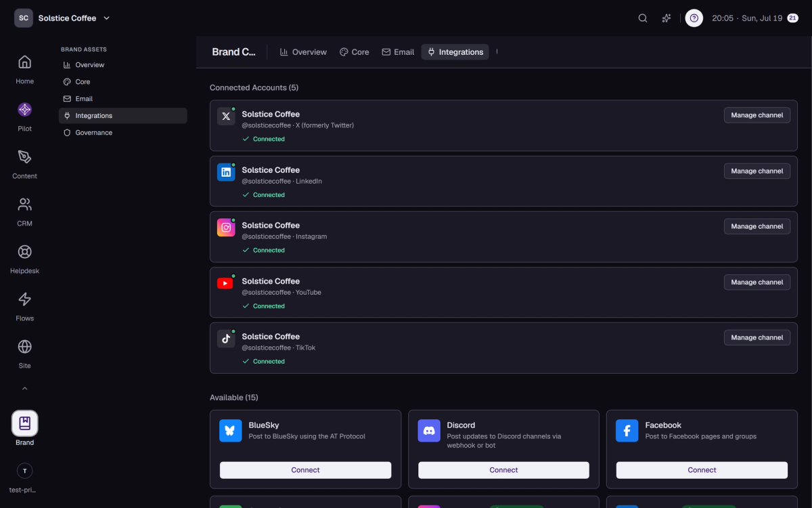Switch to the Email tab
The height and width of the screenshot is (508, 812).
tap(398, 52)
